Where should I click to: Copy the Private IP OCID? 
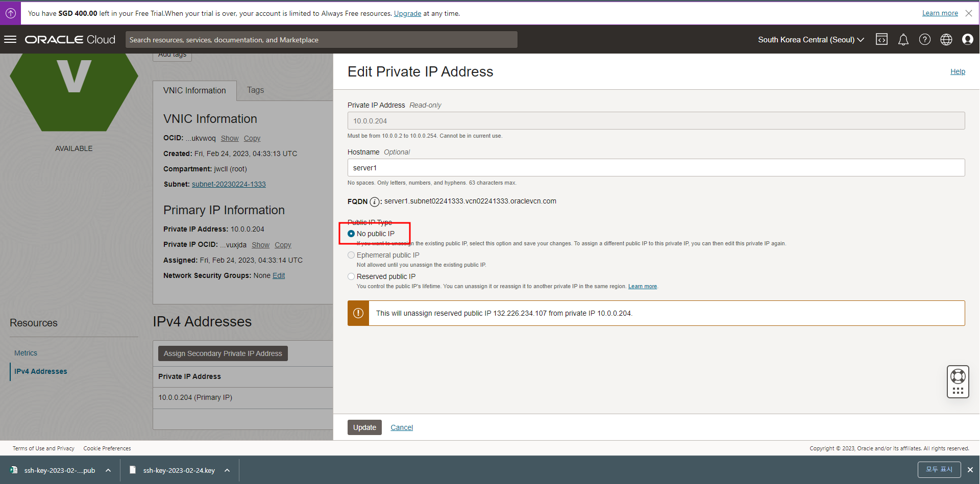[283, 245]
